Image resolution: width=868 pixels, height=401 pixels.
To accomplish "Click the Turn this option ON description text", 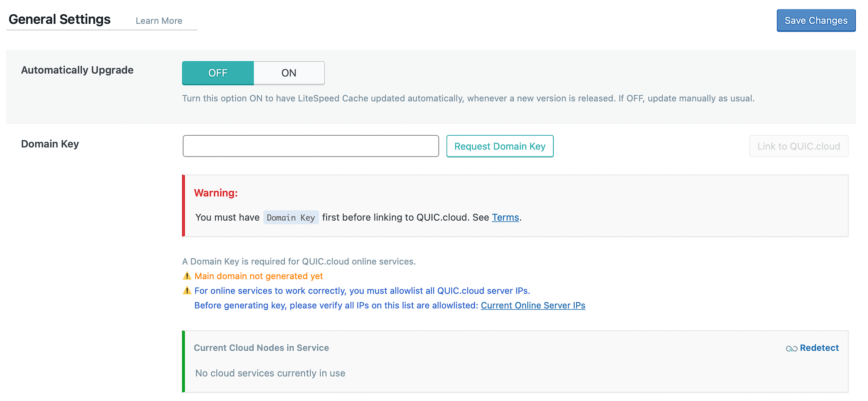I will pos(468,98).
